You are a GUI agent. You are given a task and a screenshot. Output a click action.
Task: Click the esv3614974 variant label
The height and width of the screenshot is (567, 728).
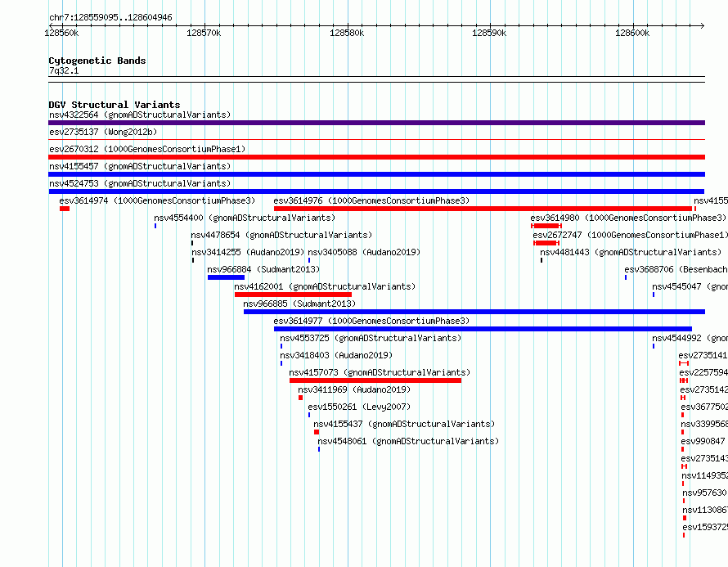[x=157, y=200]
